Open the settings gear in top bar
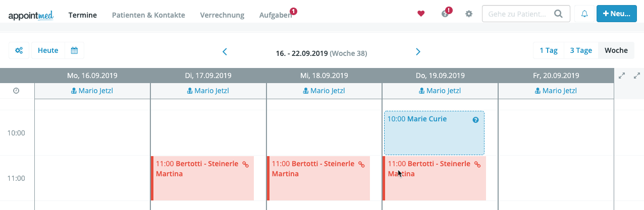Screen dimensions: 644x210 pos(469,14)
